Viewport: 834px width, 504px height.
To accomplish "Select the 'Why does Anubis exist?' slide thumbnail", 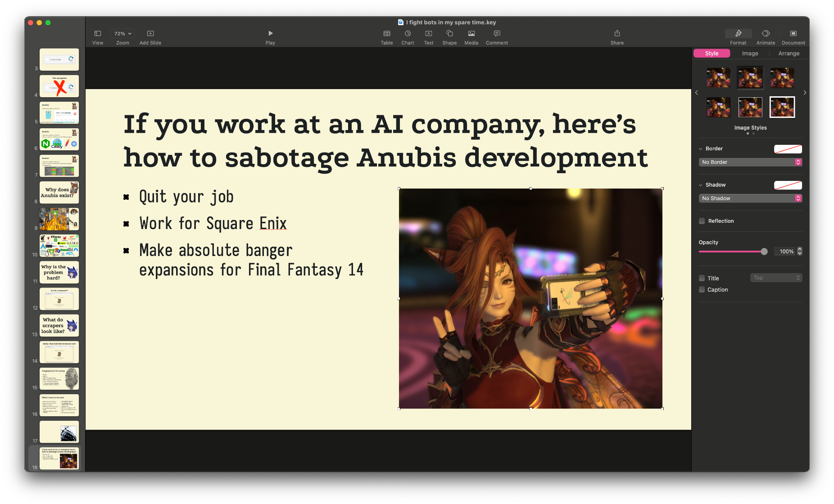I will click(x=59, y=193).
